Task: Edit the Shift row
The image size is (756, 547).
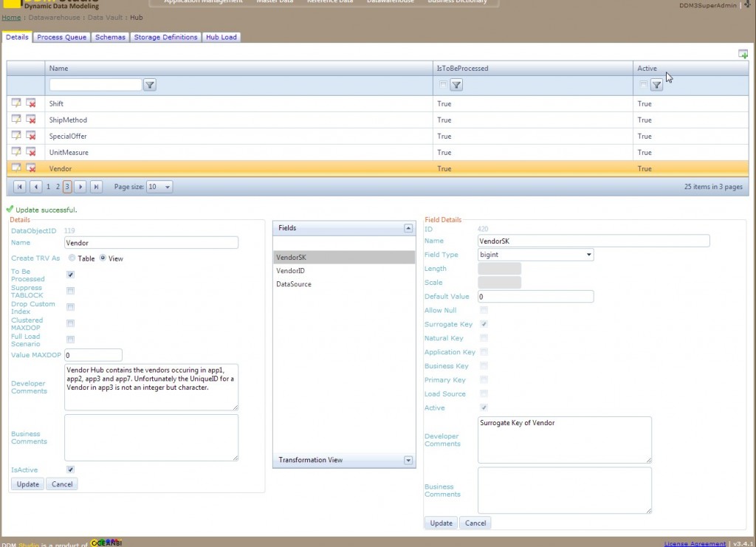Action: pos(16,103)
